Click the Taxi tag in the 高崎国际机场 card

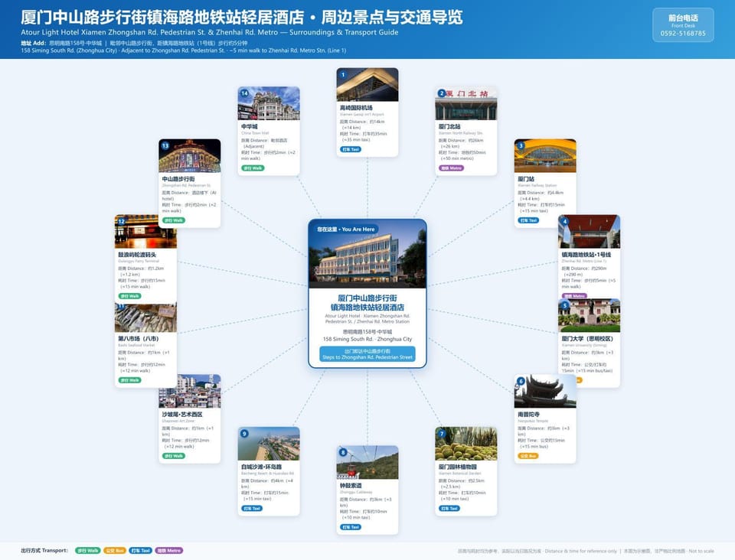pyautogui.click(x=351, y=149)
